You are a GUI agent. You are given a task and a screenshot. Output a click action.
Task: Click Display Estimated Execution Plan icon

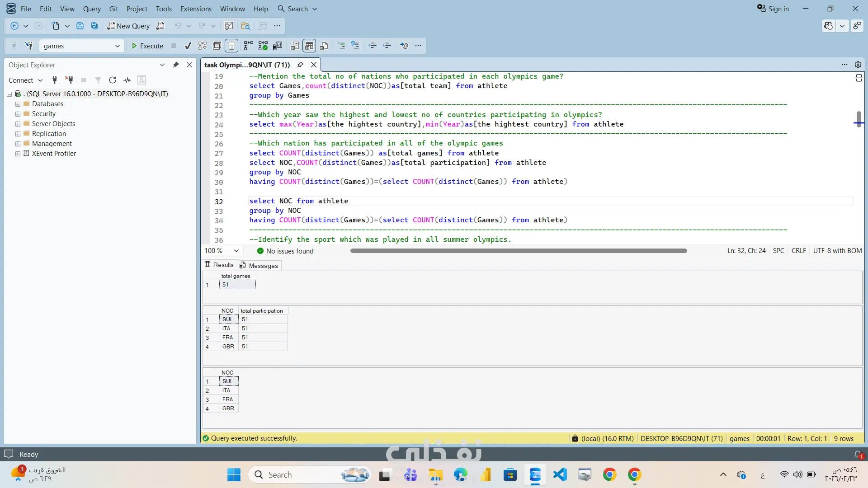(x=203, y=46)
